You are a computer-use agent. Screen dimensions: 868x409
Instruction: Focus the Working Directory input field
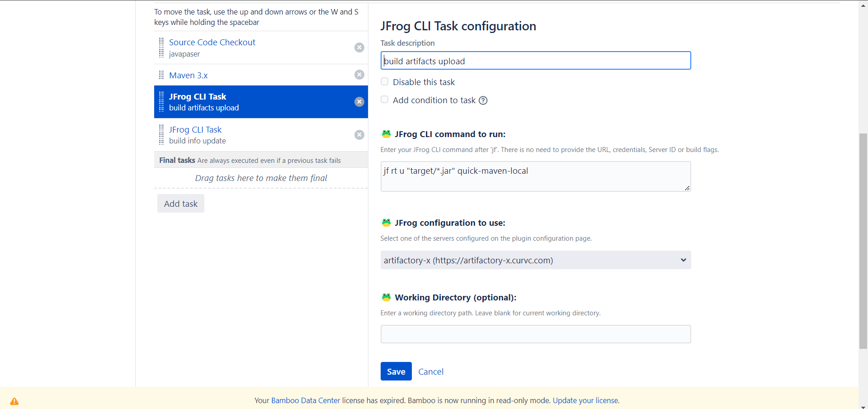(x=536, y=334)
